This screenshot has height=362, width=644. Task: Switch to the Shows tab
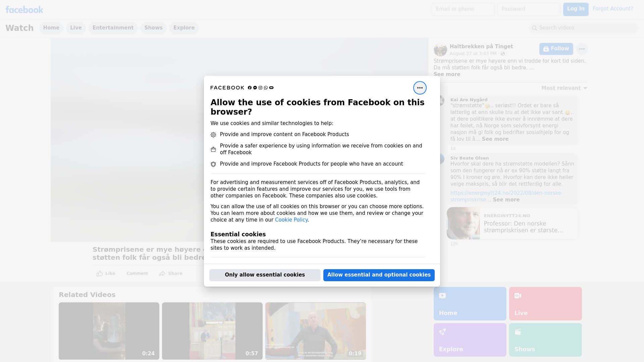pos(153,28)
